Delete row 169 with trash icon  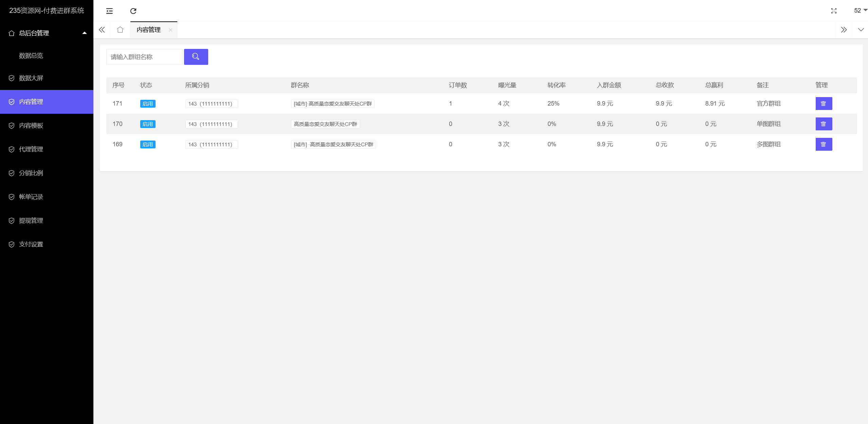tap(824, 144)
